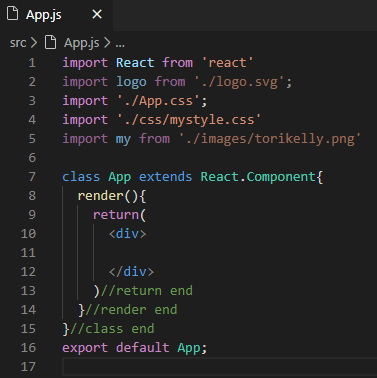Click the './App.css' import string
Image resolution: width=377 pixels, height=378 pixels.
[159, 101]
